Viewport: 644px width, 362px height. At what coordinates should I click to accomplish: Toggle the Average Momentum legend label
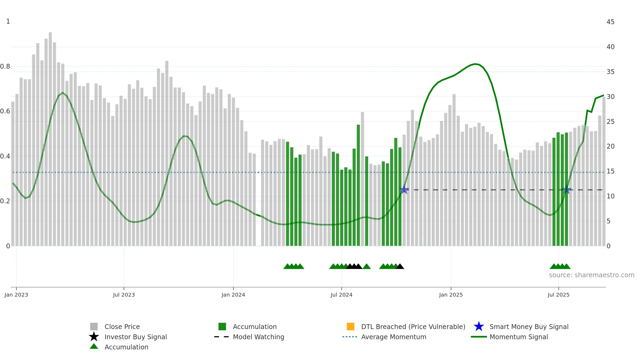click(394, 337)
